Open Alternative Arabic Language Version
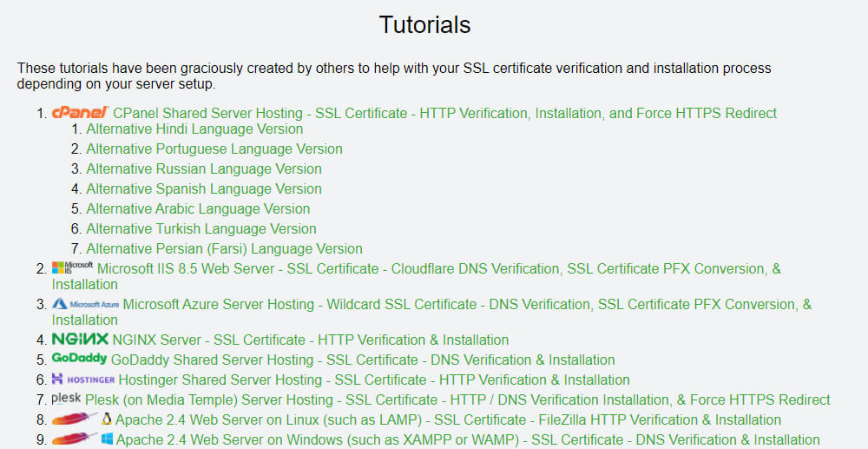Image resolution: width=868 pixels, height=449 pixels. point(198,208)
